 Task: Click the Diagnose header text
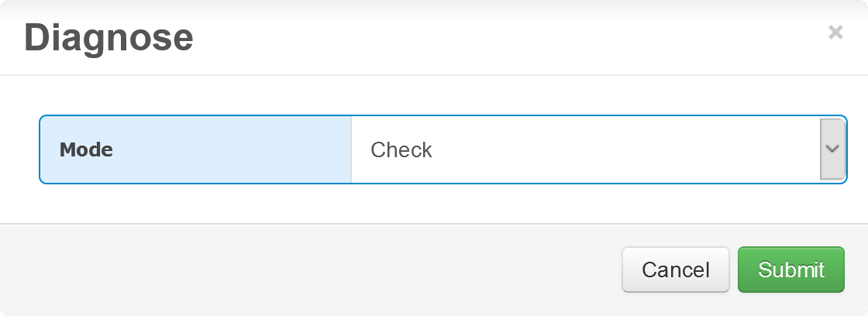tap(108, 37)
